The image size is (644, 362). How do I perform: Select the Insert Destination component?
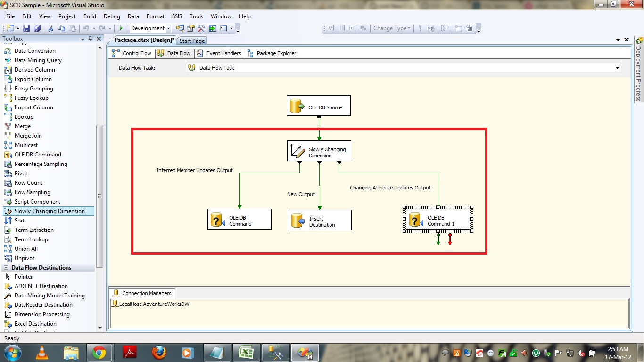[320, 221]
